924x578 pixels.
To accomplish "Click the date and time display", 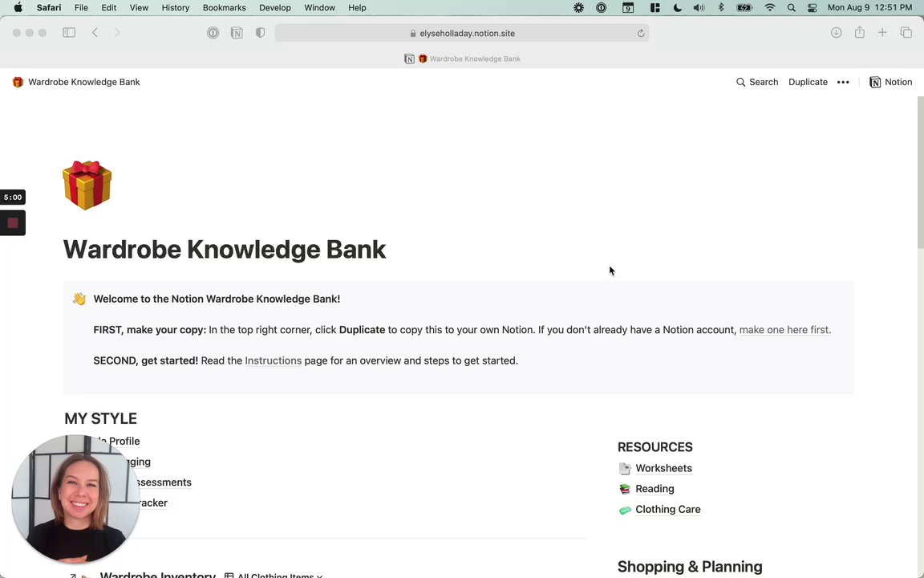I will click(x=869, y=8).
